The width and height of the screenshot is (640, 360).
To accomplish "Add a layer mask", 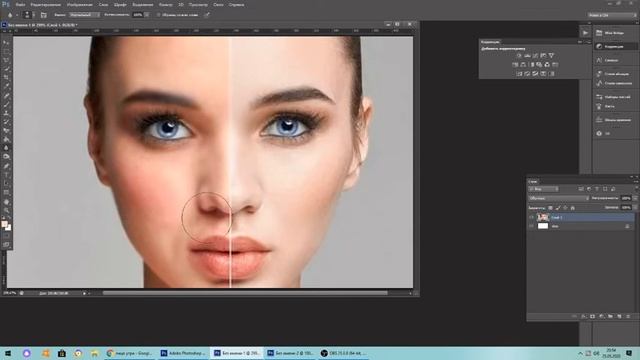I will [592, 316].
